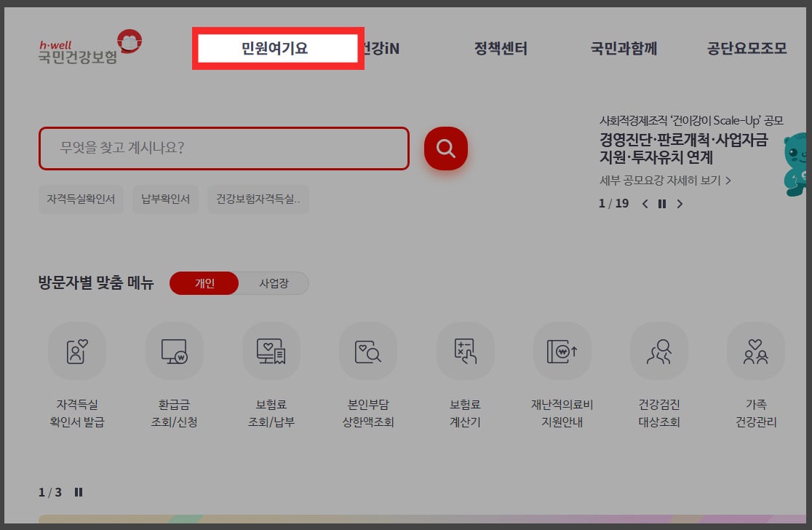Open the 정책센터 menu
The width and height of the screenshot is (812, 530).
coord(501,48)
